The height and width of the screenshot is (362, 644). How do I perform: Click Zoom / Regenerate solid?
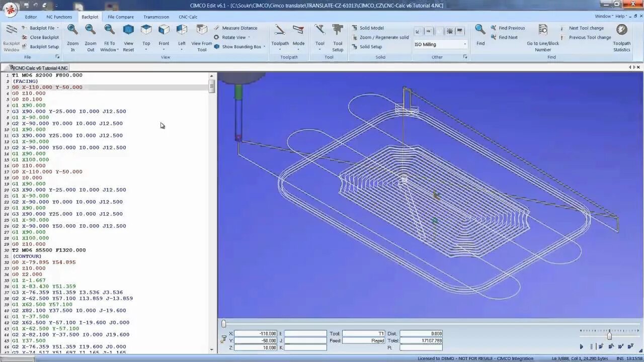tap(380, 37)
